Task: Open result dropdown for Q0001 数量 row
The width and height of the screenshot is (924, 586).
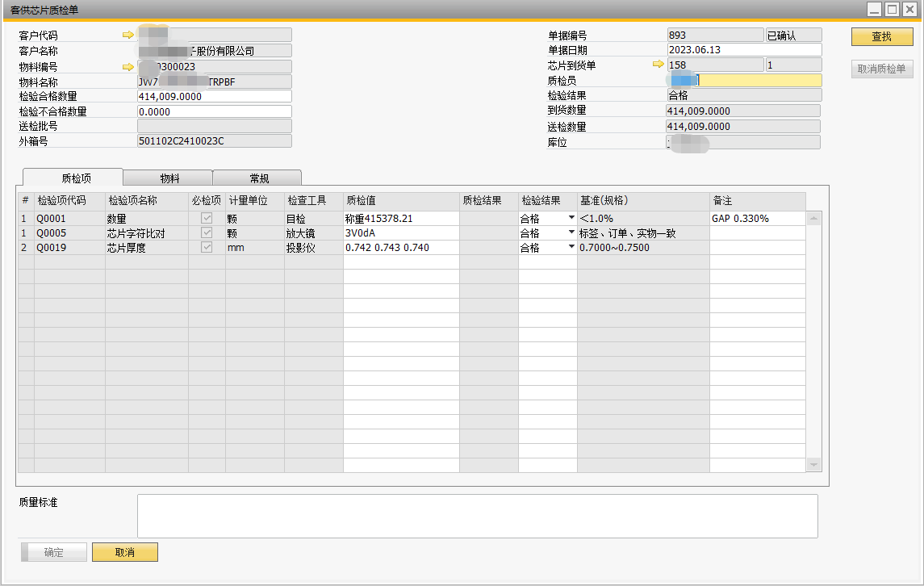Action: coord(571,218)
